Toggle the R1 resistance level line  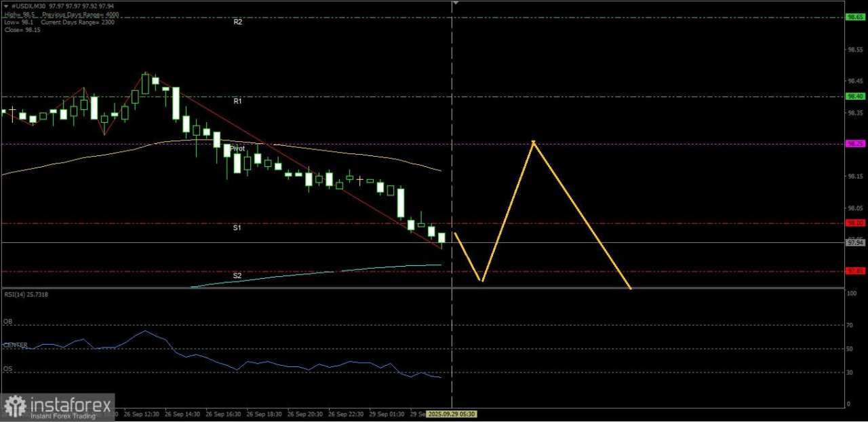(x=237, y=100)
